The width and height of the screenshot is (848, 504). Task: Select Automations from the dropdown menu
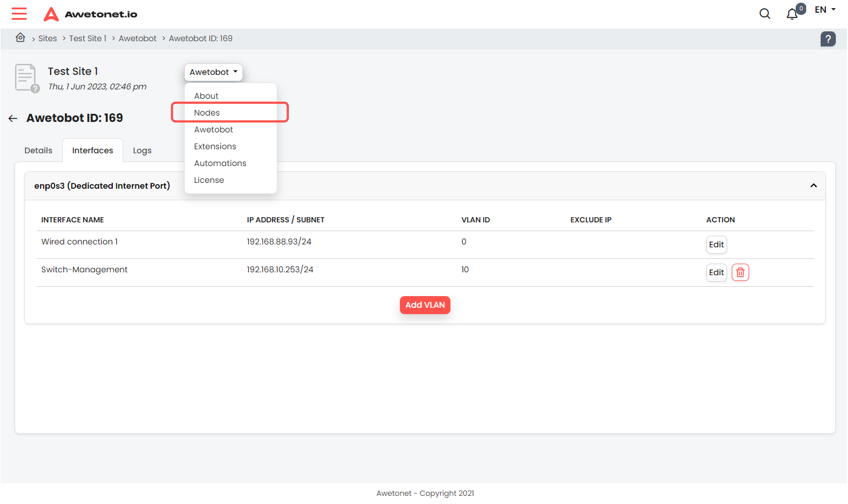[231, 163]
